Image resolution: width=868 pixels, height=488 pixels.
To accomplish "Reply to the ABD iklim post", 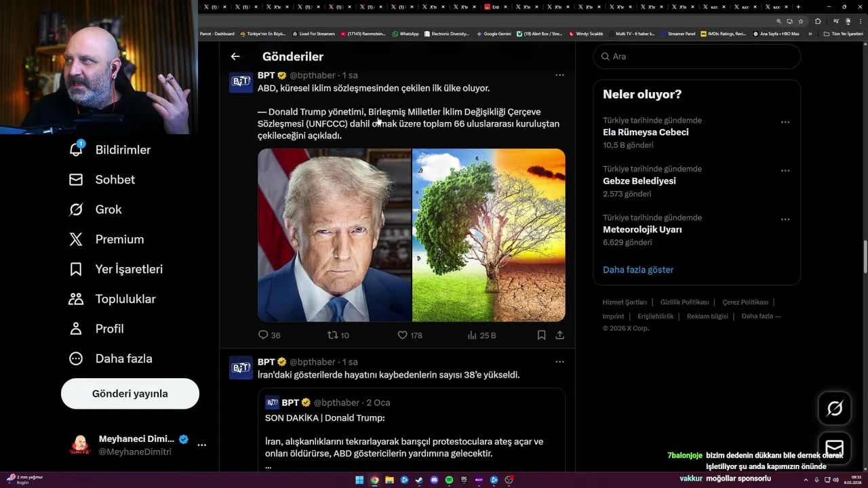I will (x=269, y=335).
